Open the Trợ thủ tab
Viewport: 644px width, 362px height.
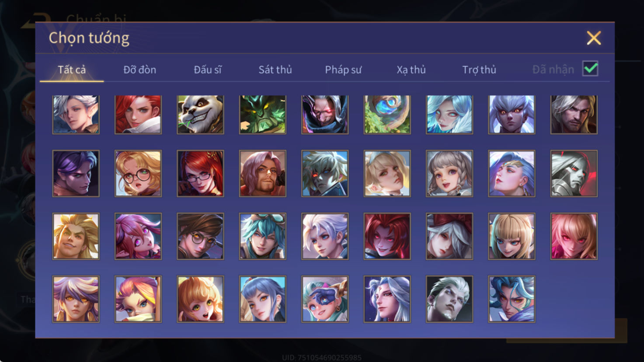pyautogui.click(x=479, y=69)
